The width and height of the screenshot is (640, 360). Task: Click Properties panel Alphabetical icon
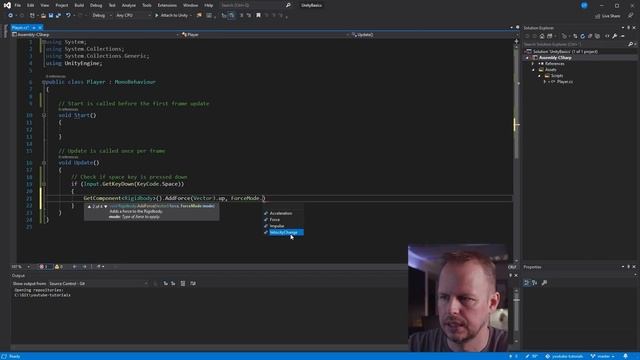pyautogui.click(x=534, y=282)
